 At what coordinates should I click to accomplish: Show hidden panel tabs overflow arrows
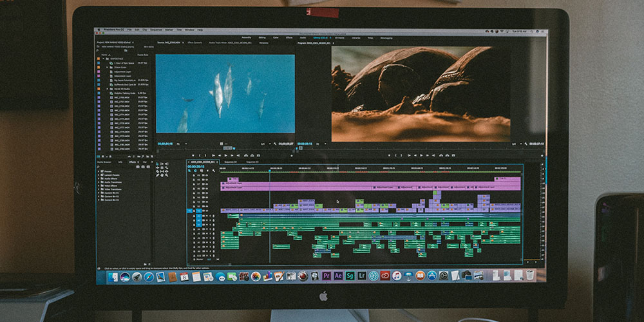click(152, 162)
